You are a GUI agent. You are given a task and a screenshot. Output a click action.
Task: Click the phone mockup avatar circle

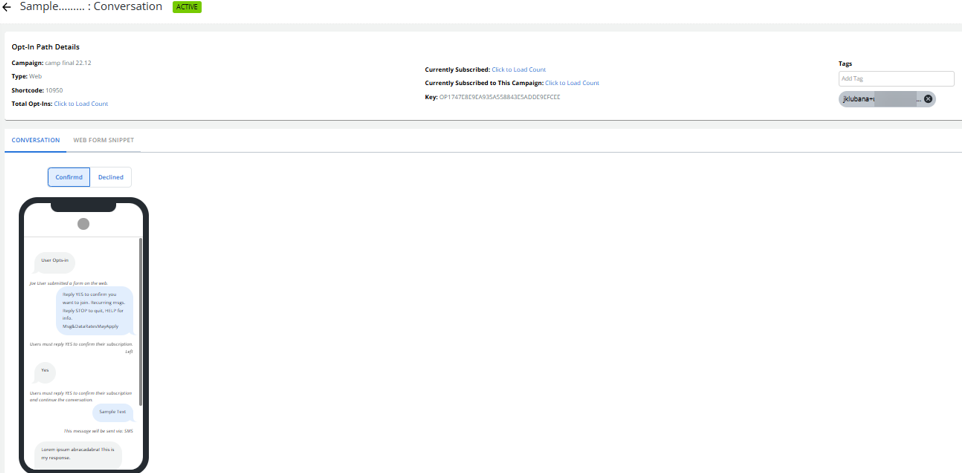83,224
